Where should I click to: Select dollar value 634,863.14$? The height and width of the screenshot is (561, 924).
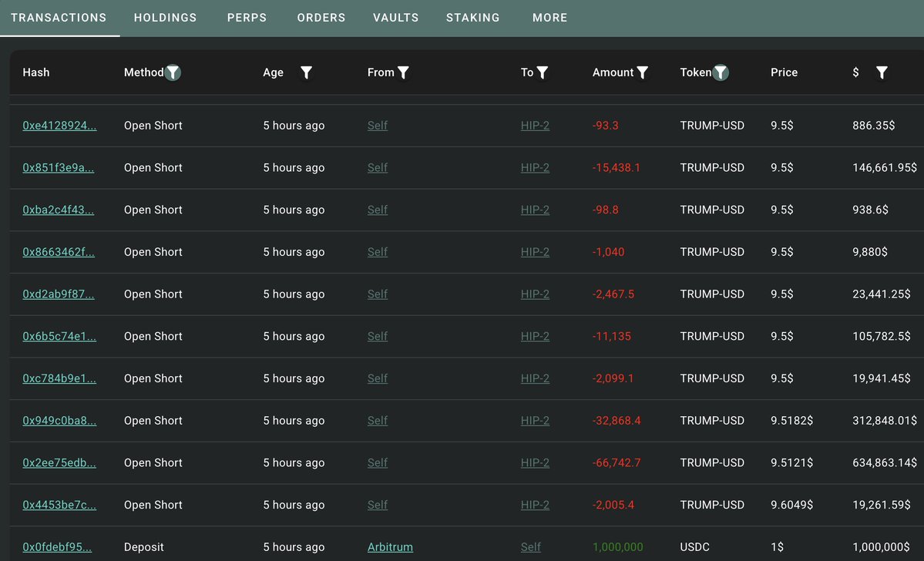885,462
